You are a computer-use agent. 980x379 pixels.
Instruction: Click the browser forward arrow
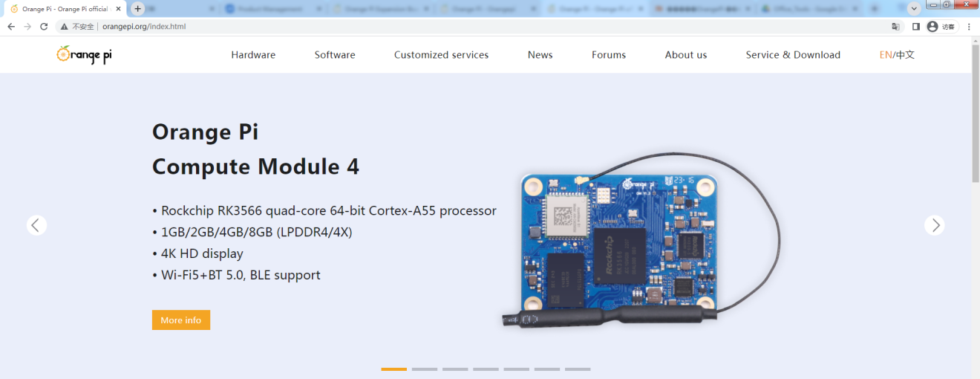pyautogui.click(x=27, y=27)
